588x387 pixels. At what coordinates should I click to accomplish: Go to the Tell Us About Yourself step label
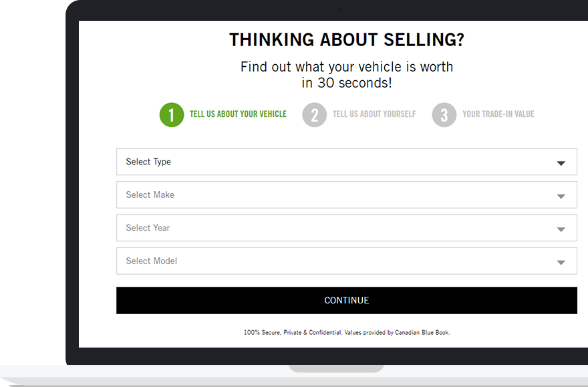tap(374, 114)
